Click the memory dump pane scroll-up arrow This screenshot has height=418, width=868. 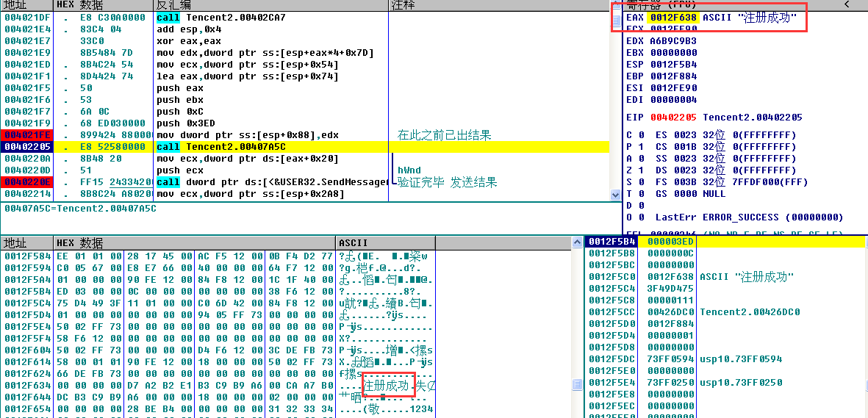pyautogui.click(x=577, y=242)
